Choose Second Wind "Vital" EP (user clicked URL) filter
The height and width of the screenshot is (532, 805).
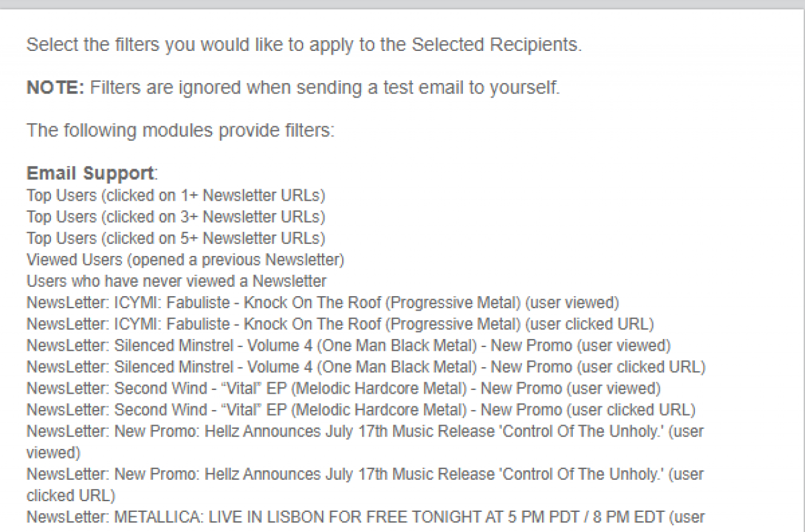click(360, 409)
